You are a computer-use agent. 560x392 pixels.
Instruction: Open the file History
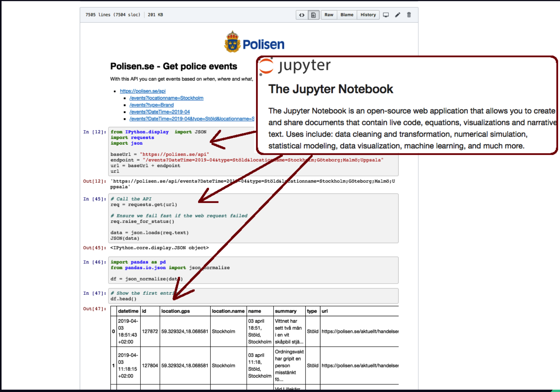(x=368, y=15)
